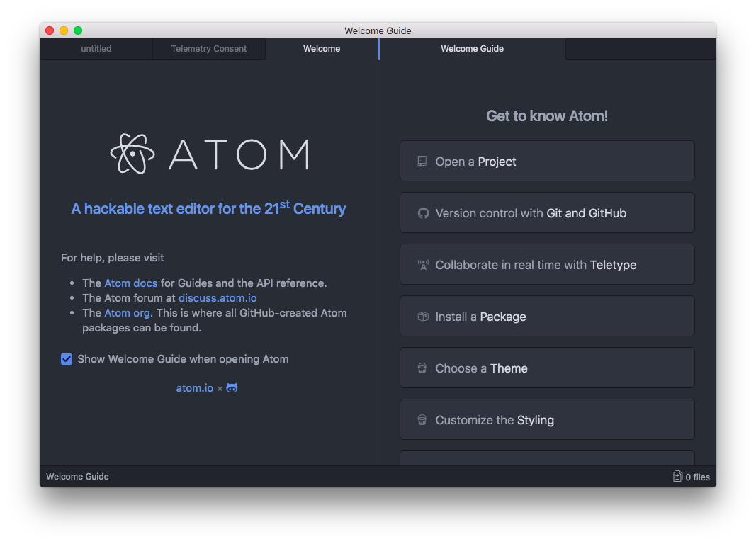Switch to the untitled tab

pos(96,49)
